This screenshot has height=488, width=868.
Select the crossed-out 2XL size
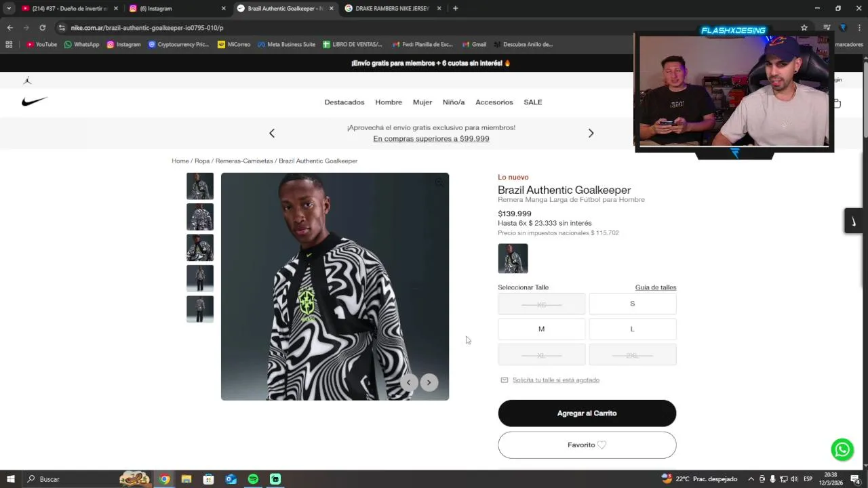(x=633, y=354)
